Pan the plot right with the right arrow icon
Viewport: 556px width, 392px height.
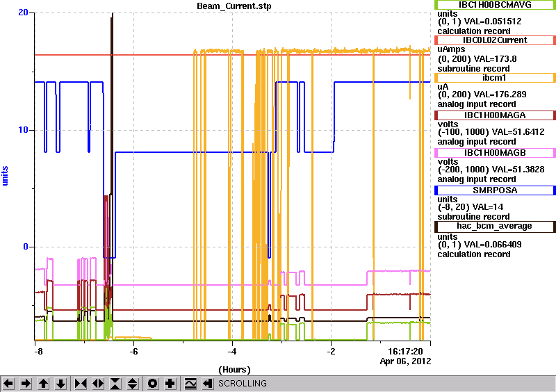pos(26,384)
